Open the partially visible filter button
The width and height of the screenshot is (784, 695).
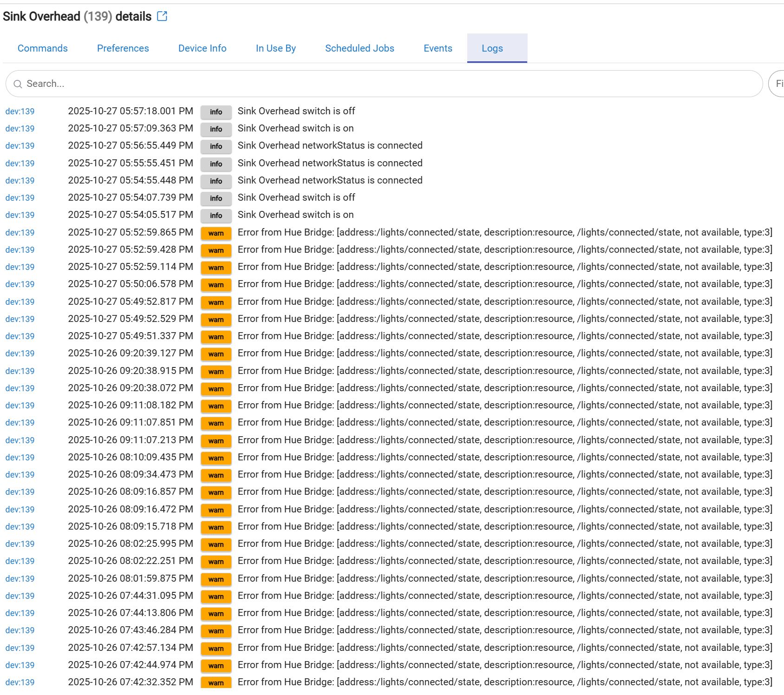pos(778,84)
